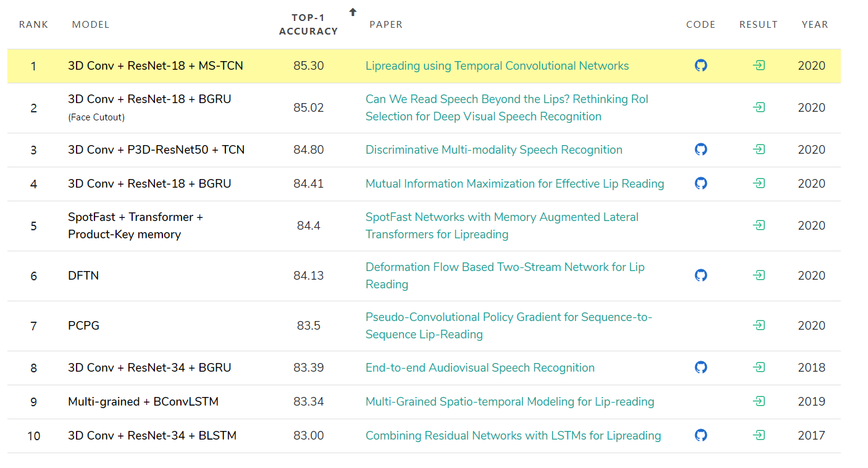
Task: Toggle the accuracy sort order arrow
Action: [x=352, y=11]
